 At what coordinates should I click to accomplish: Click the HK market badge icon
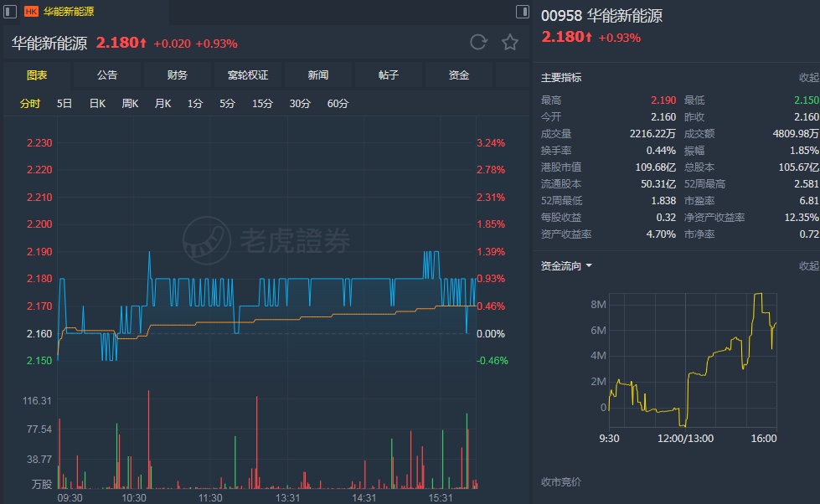31,12
